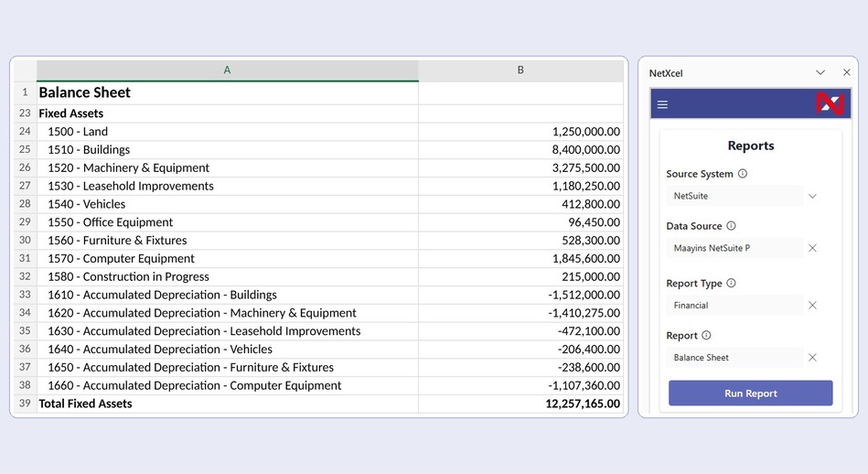Click the 528,300.00 value cell
Image resolution: width=868 pixels, height=474 pixels.
pos(521,241)
